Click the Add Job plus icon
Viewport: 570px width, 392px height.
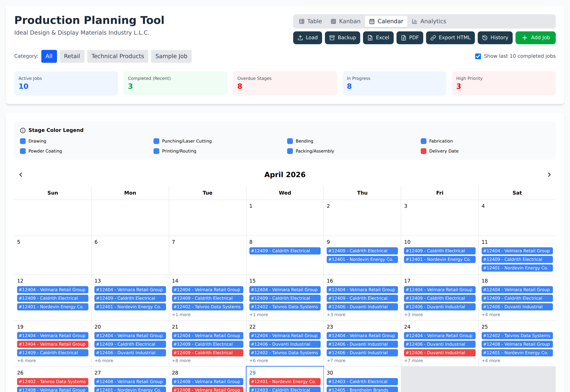[x=525, y=38]
